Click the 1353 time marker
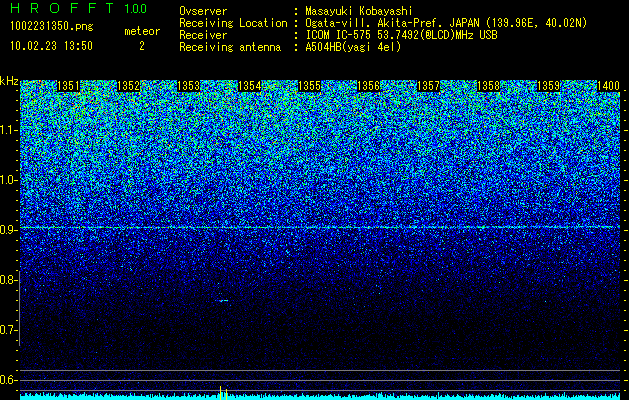 [x=189, y=86]
